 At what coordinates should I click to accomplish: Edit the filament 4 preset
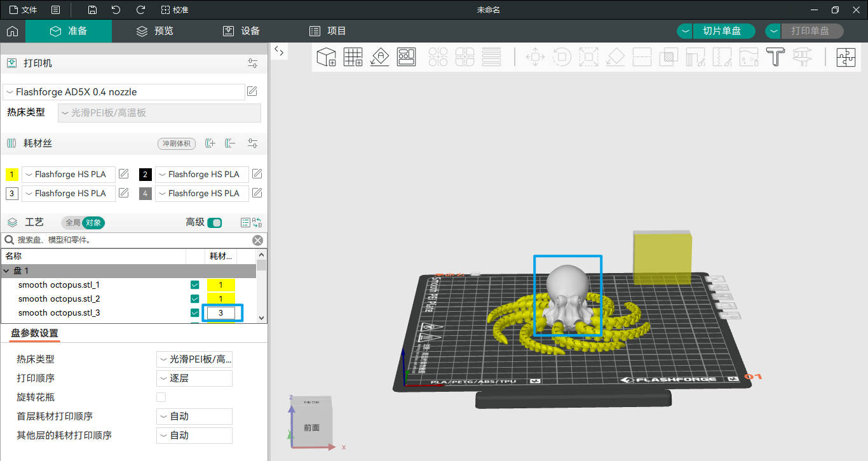coord(257,193)
